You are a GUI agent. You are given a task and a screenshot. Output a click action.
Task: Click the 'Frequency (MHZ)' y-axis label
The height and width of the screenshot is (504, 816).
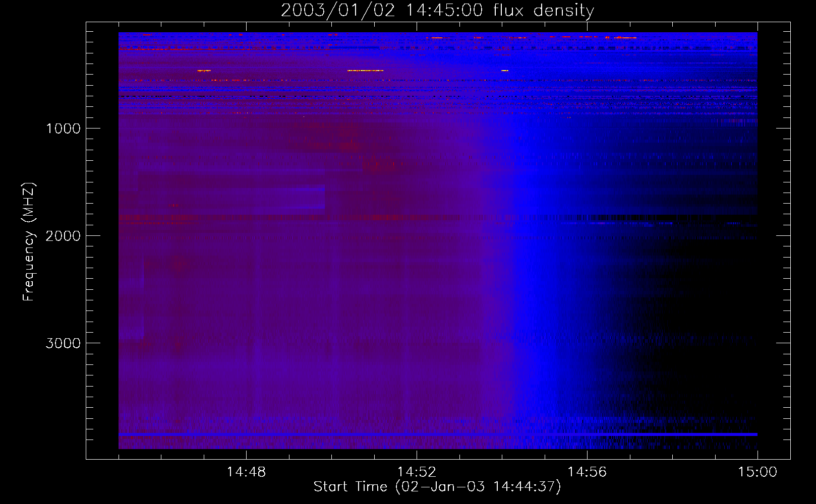pyautogui.click(x=29, y=242)
